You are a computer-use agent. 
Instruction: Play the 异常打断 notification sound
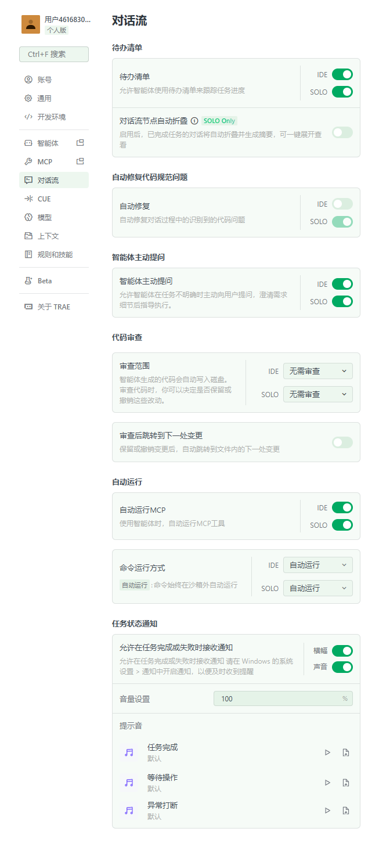pyautogui.click(x=327, y=811)
